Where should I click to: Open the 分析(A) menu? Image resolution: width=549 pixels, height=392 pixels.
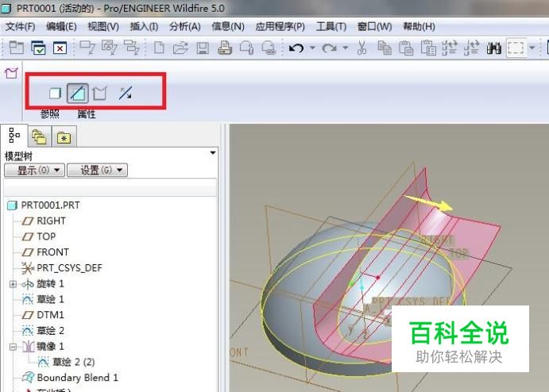[x=184, y=26]
